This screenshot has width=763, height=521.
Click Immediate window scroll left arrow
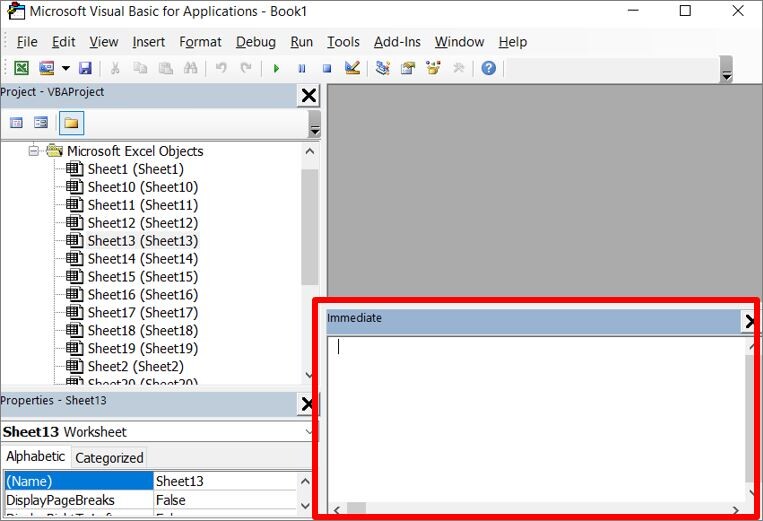click(x=337, y=510)
